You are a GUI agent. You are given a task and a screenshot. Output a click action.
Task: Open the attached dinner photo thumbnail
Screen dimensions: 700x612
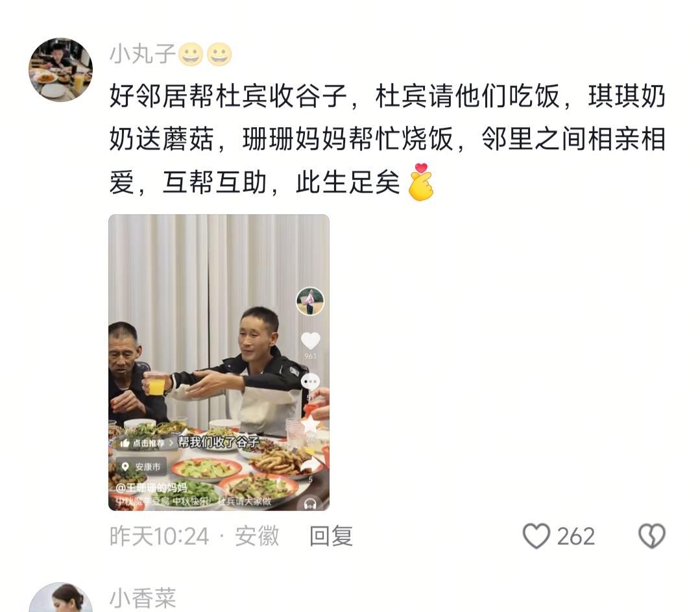[x=219, y=362]
